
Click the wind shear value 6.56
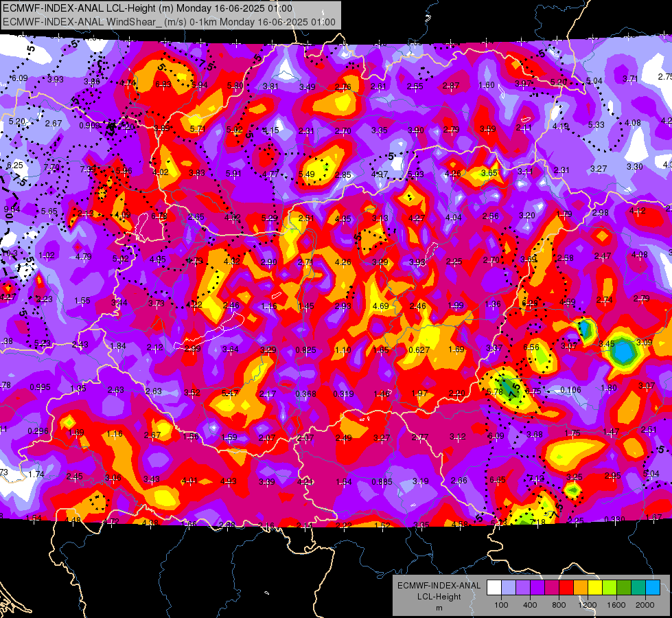point(531,347)
